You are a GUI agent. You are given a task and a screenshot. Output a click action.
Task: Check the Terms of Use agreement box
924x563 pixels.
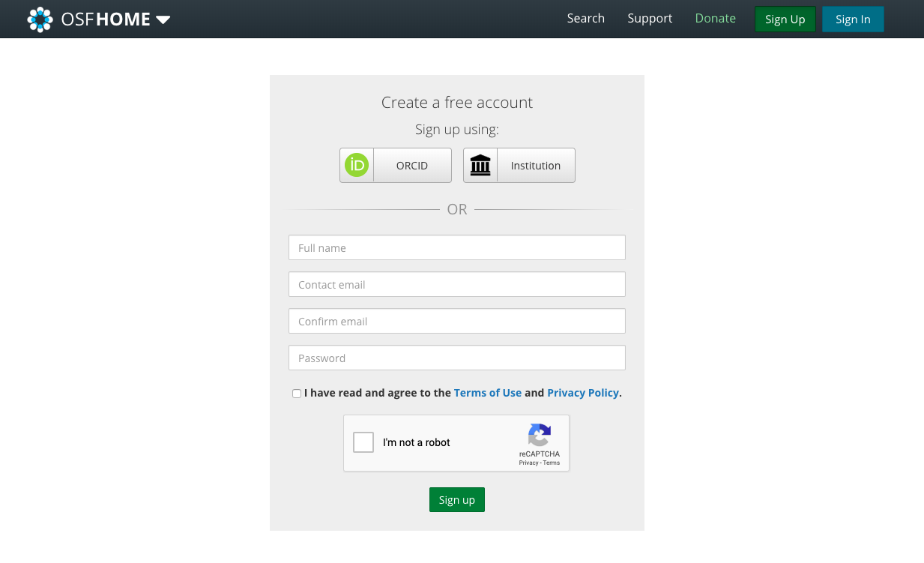297,394
